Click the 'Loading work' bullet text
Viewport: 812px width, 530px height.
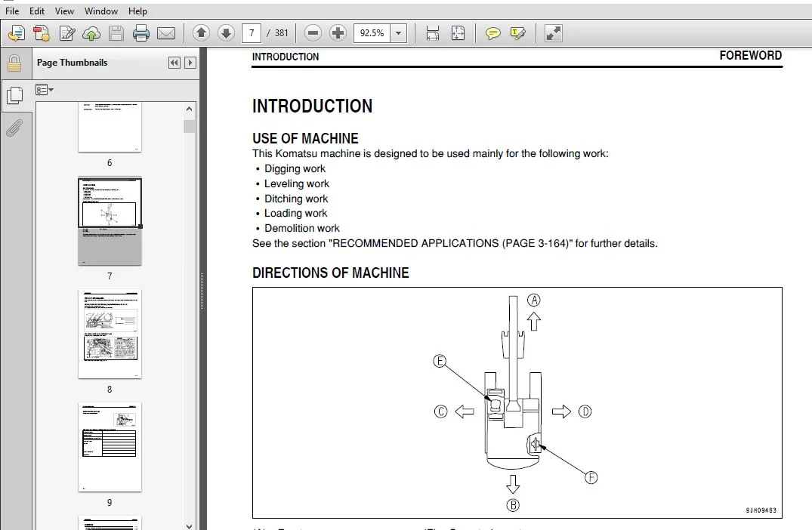(295, 213)
